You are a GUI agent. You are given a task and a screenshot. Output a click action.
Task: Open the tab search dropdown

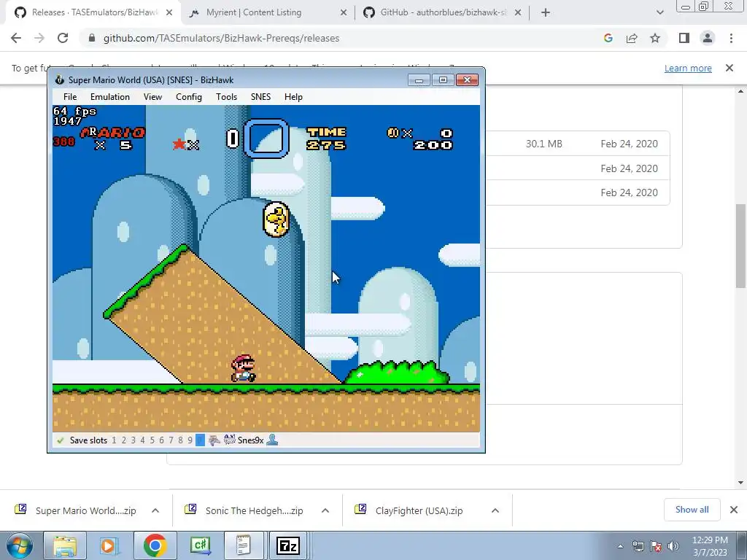coord(659,13)
